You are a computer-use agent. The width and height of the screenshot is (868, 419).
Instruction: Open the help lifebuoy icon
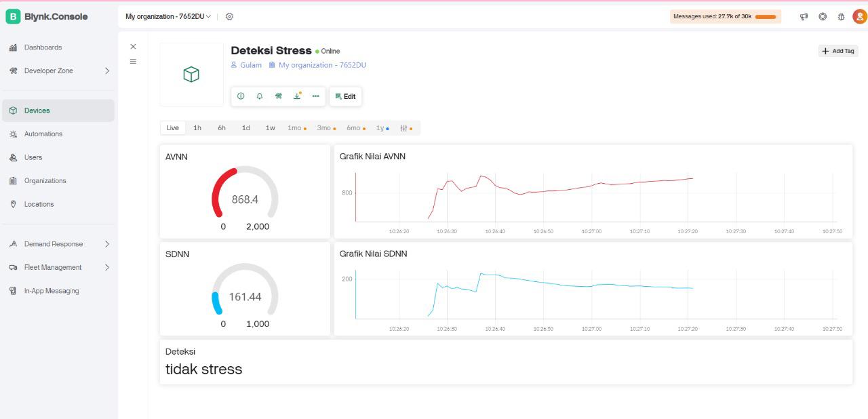coord(823,17)
